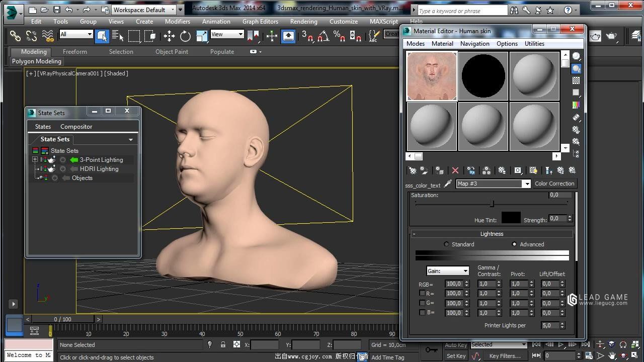Open Graph Editors menu

click(x=260, y=22)
